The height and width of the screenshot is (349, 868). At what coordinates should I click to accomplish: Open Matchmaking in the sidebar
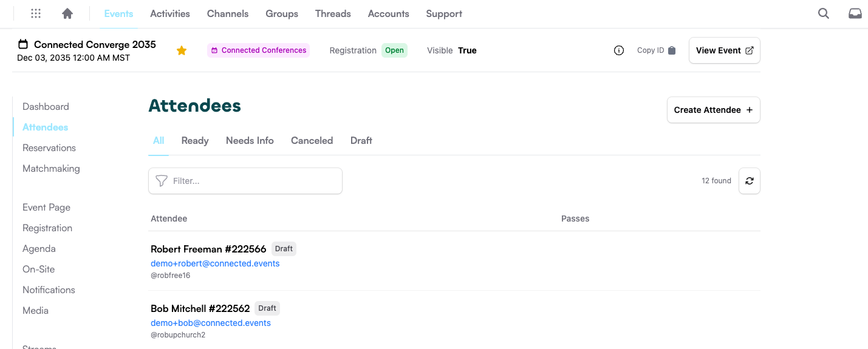(x=51, y=168)
